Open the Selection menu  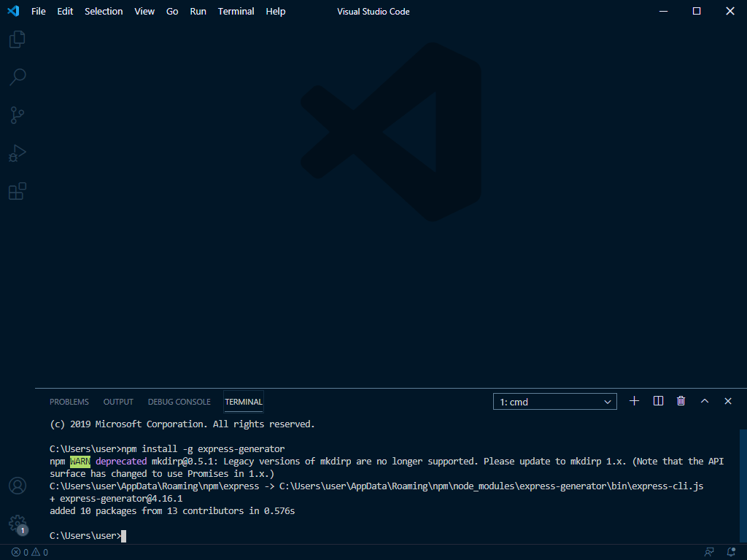(104, 12)
